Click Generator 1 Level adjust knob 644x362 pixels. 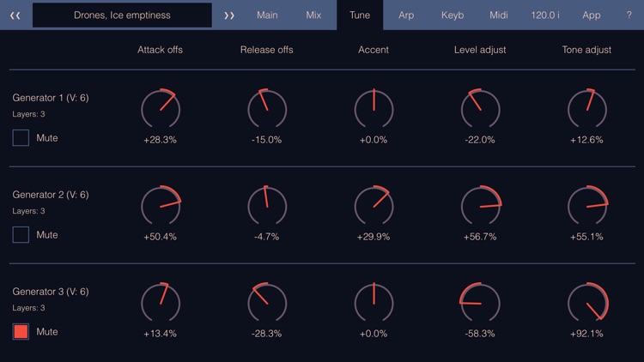(x=480, y=109)
